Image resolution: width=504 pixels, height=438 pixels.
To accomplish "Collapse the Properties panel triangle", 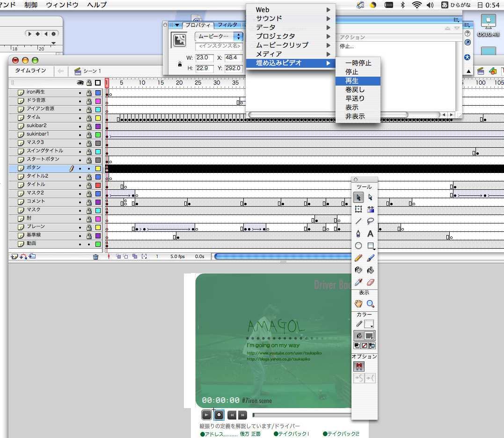I will click(177, 25).
